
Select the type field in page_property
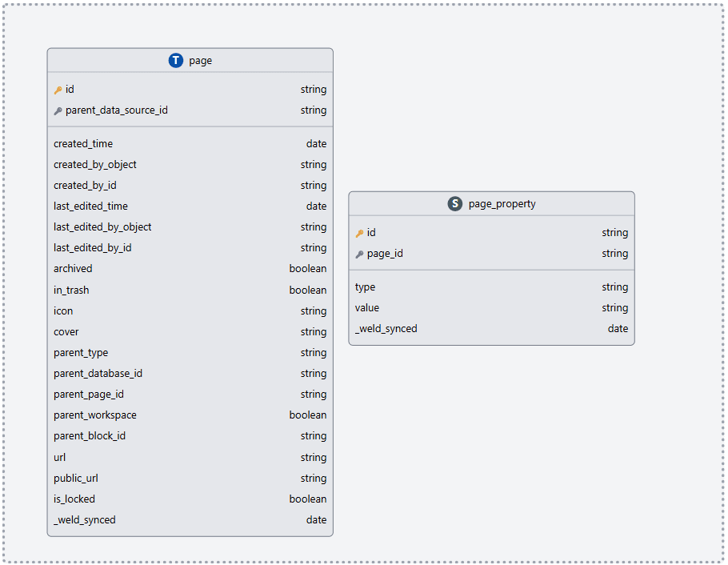(365, 287)
